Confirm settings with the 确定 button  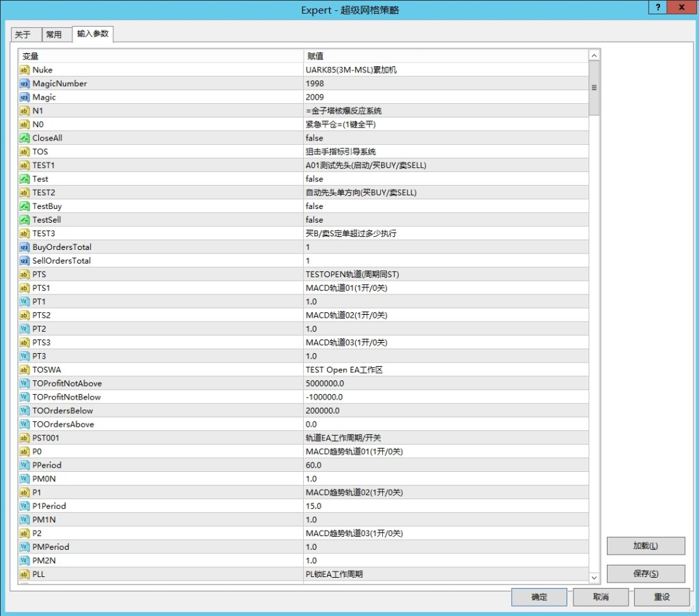(539, 597)
